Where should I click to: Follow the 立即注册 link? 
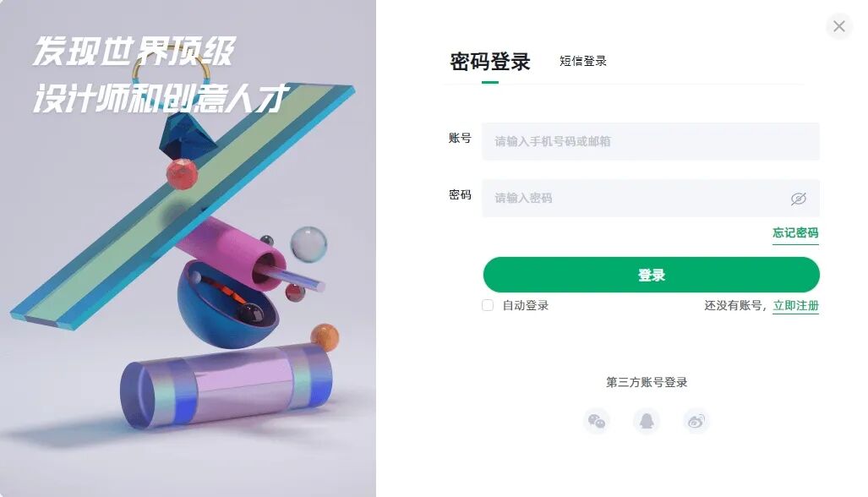coord(795,305)
